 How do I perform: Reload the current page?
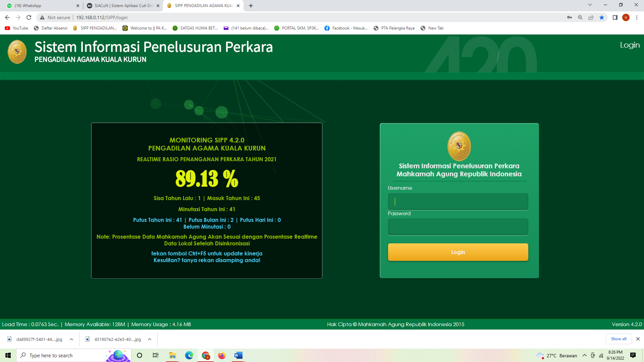tap(29, 17)
